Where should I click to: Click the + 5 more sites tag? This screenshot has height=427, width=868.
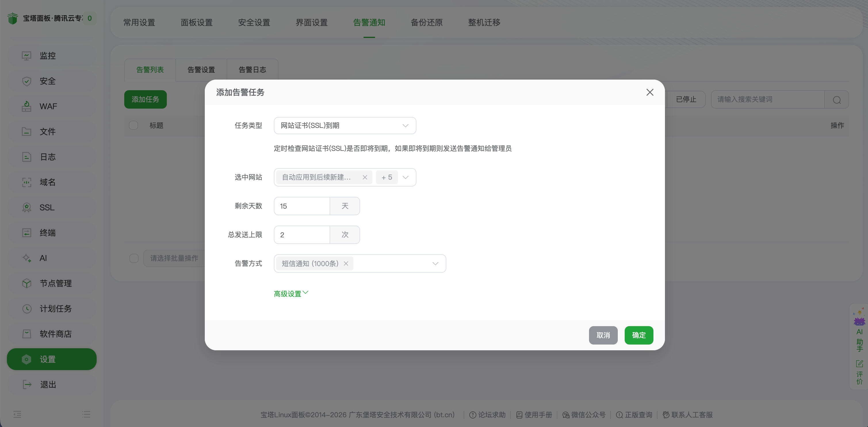click(x=387, y=178)
